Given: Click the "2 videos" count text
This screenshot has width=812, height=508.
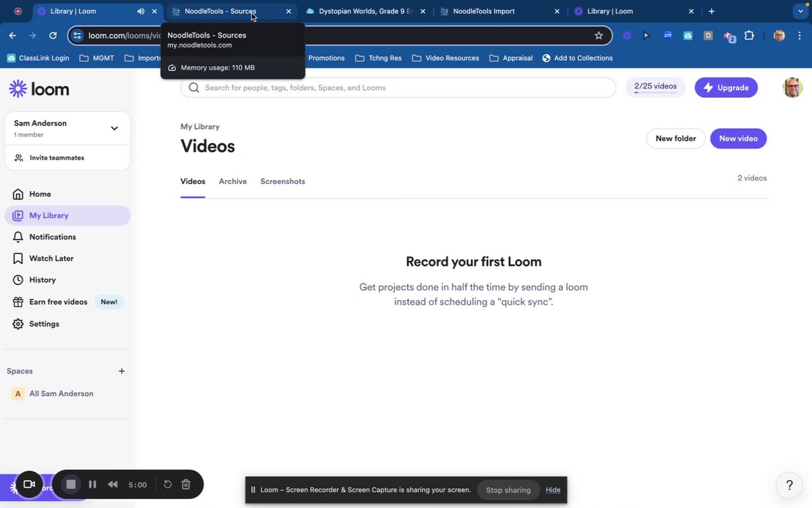Looking at the screenshot, I should (x=752, y=178).
